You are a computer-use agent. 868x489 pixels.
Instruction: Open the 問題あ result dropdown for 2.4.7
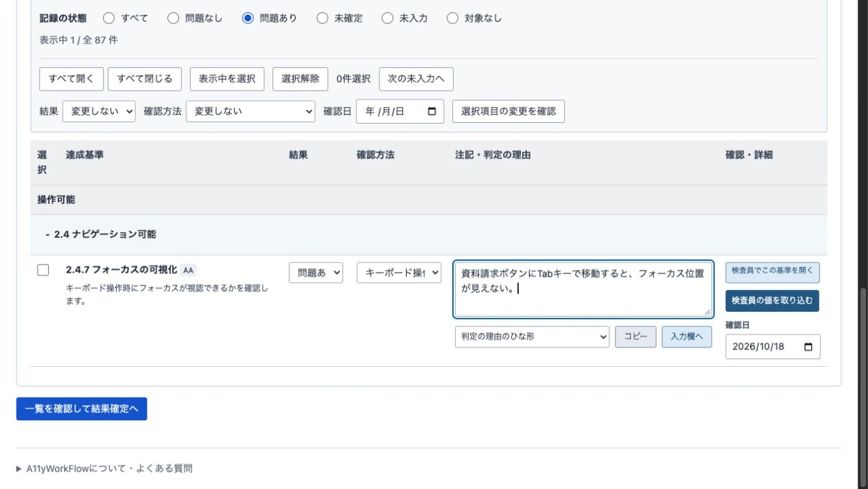[316, 273]
